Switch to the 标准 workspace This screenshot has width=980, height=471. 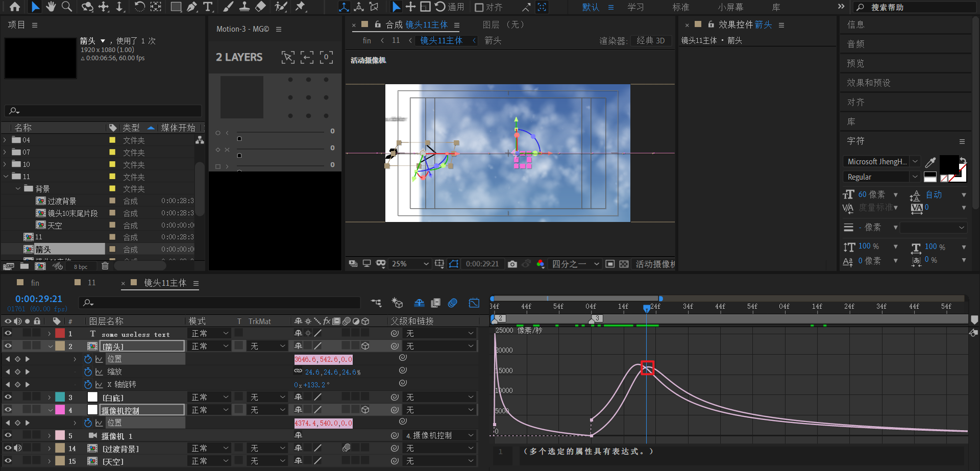pos(681,7)
